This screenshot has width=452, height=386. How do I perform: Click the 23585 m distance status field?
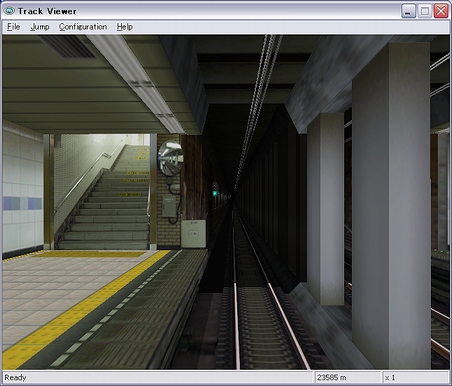(347, 378)
